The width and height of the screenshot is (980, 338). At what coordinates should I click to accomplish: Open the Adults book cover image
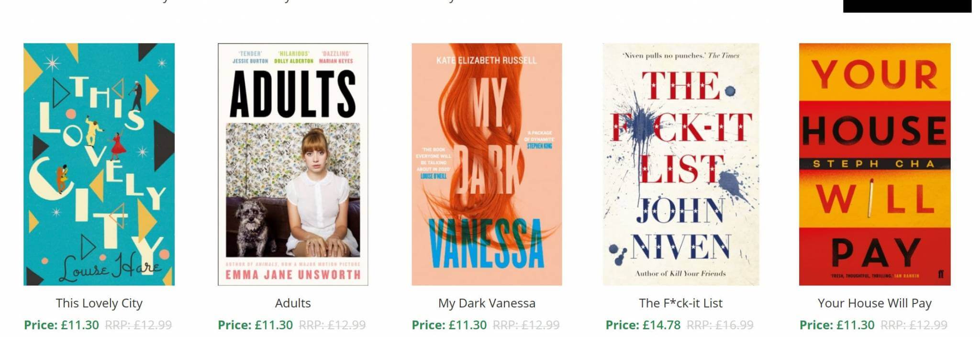click(x=293, y=164)
